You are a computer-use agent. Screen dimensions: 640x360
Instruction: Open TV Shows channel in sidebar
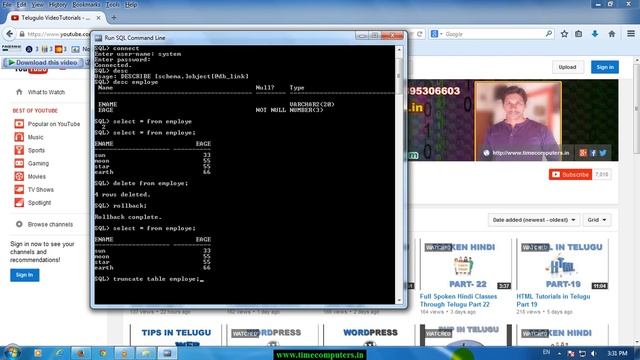(40, 189)
